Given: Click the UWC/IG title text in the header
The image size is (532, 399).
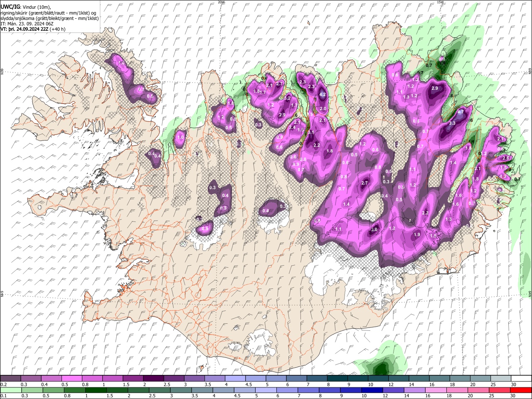Looking at the screenshot, I should tap(10, 7).
